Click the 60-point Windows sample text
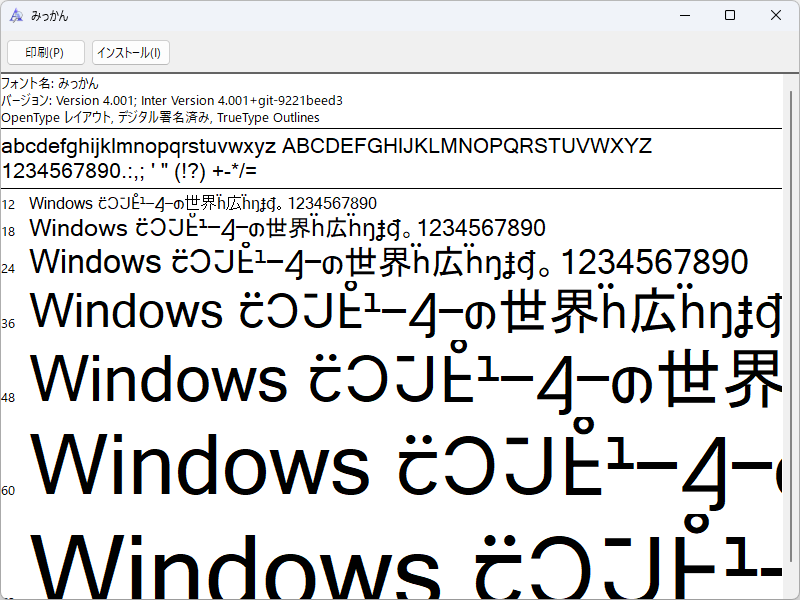 coord(406,465)
